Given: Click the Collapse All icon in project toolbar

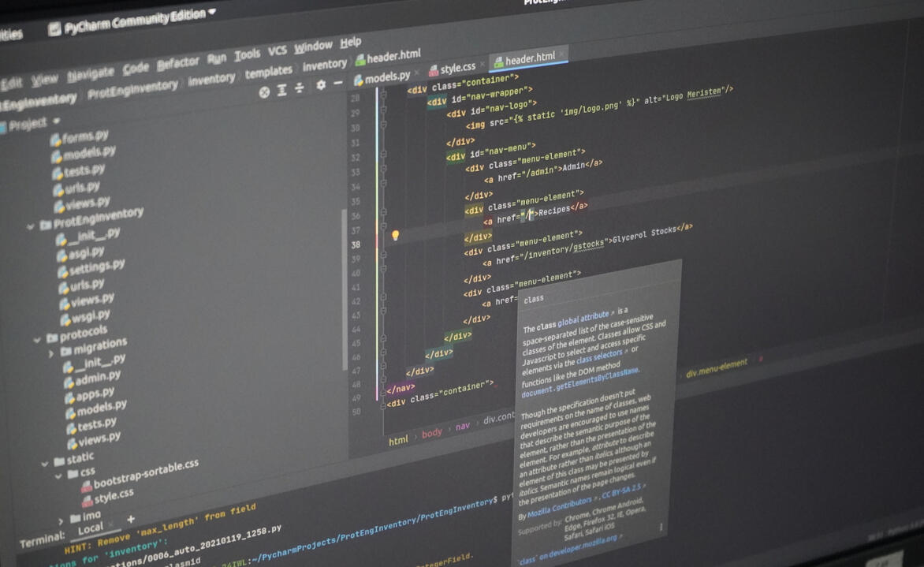Looking at the screenshot, I should pos(300,88).
